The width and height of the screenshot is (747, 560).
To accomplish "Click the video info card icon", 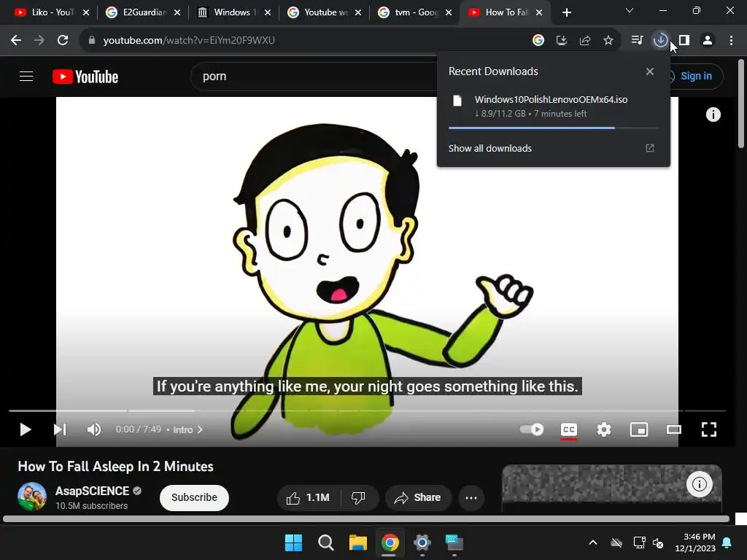I will pos(713,114).
